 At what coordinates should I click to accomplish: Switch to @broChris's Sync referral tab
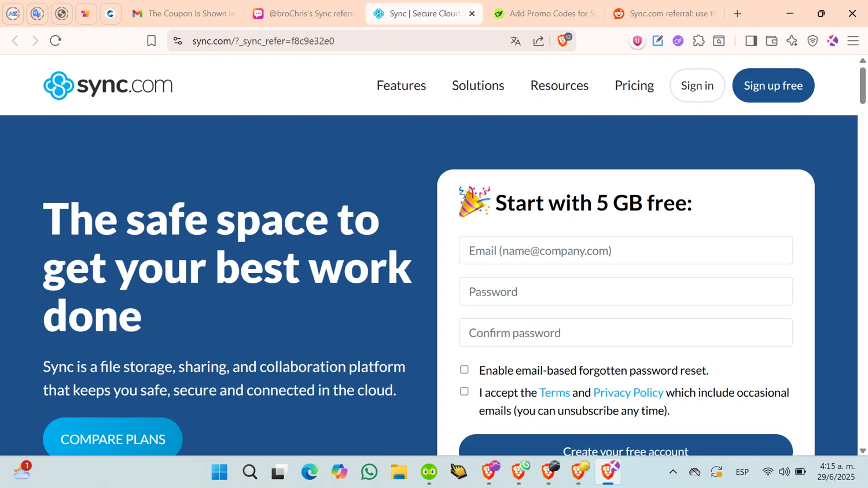pyautogui.click(x=305, y=13)
